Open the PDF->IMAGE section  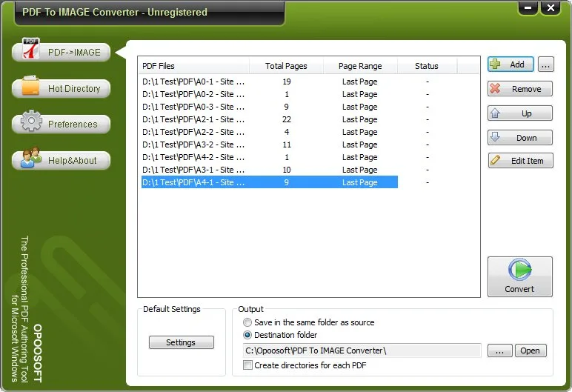61,52
